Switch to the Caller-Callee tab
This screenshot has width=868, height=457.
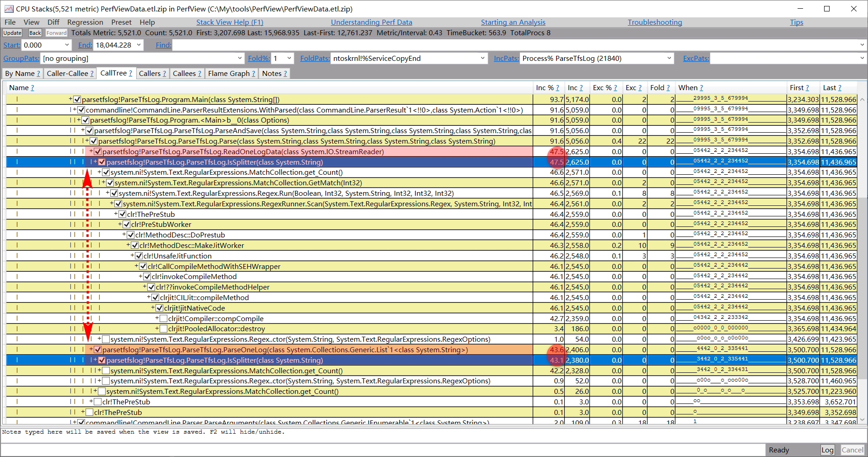67,74
